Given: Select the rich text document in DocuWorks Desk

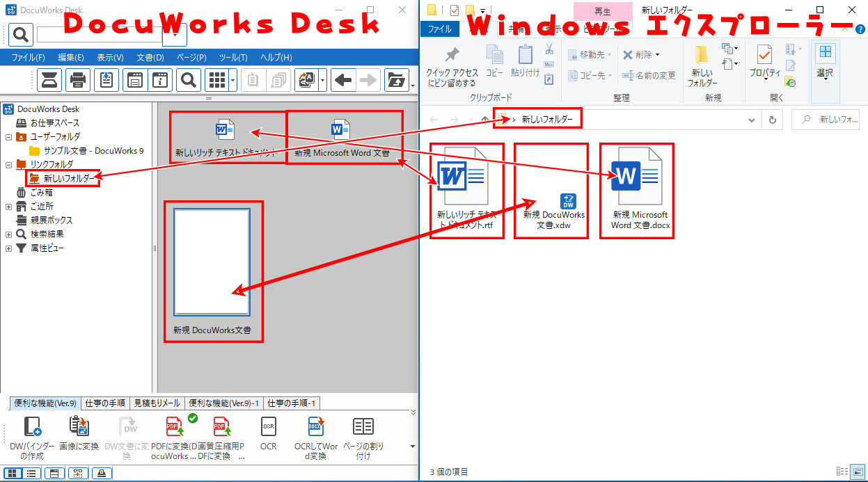Looking at the screenshot, I should (225, 137).
